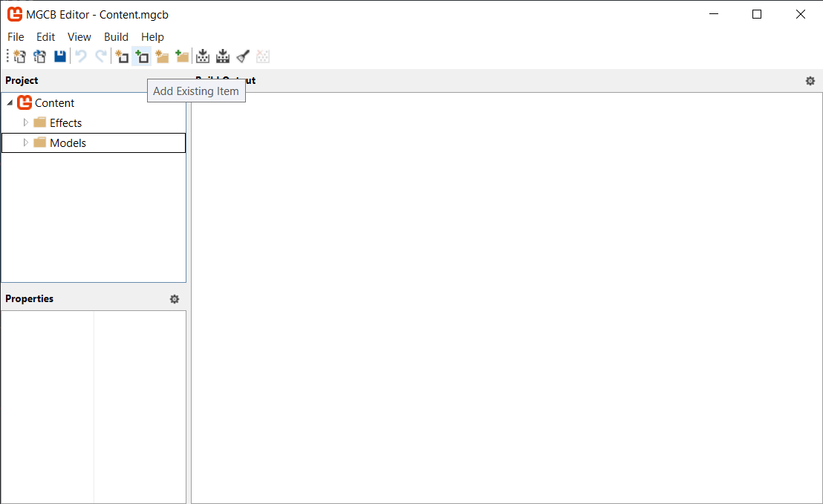Open the Edit menu
The width and height of the screenshot is (823, 504).
click(45, 36)
